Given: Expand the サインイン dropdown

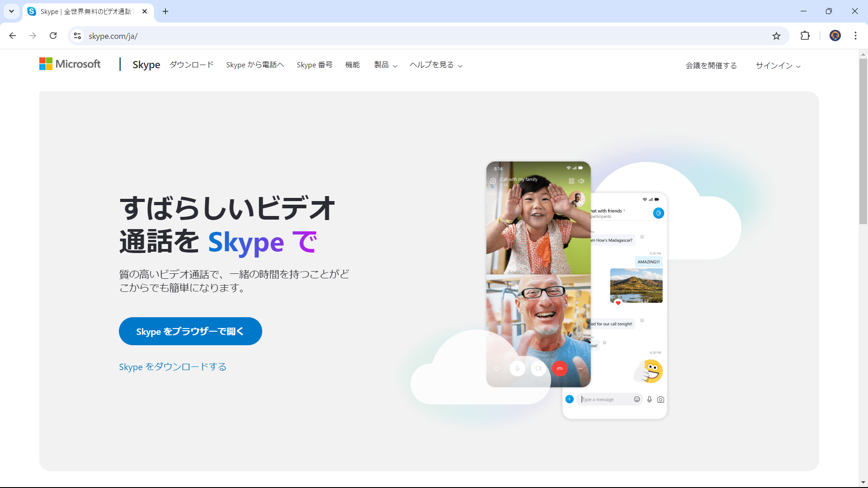Looking at the screenshot, I should point(778,66).
